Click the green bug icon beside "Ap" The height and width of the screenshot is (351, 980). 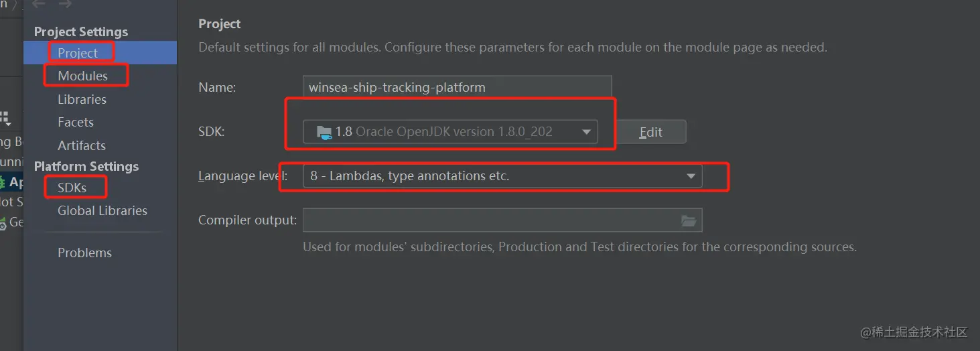(3, 182)
